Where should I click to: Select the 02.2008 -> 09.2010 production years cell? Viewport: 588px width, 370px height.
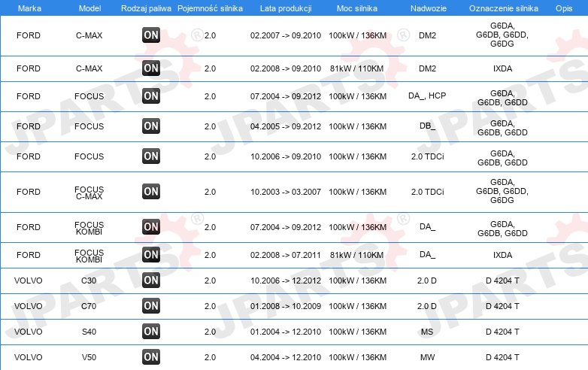point(286,68)
